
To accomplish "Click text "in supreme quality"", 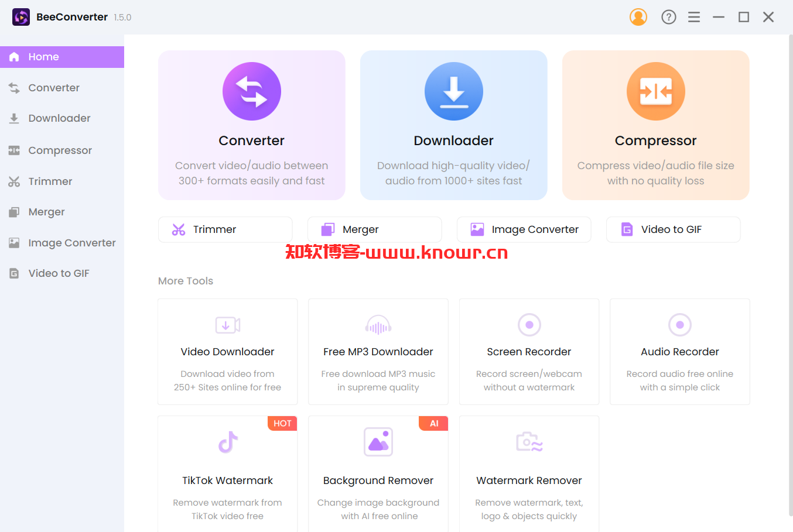I will [378, 387].
